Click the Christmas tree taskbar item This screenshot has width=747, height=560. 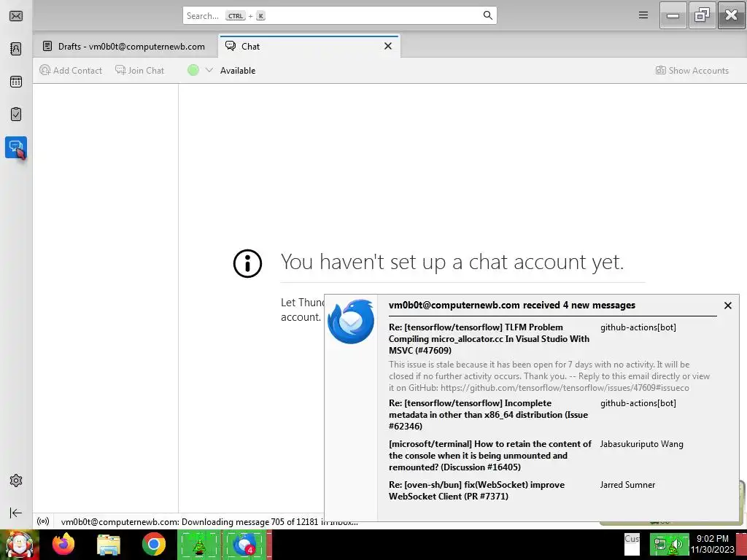[x=199, y=545]
